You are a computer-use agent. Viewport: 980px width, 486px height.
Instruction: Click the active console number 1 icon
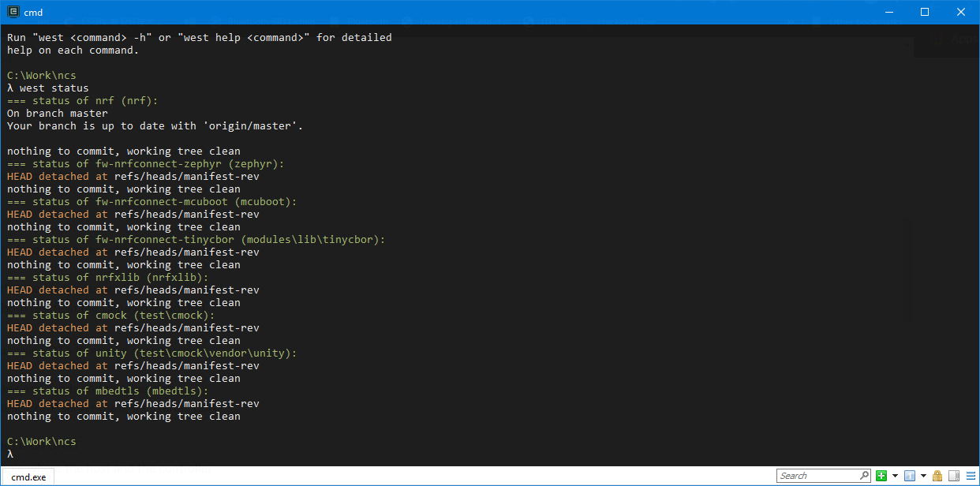[x=909, y=476]
